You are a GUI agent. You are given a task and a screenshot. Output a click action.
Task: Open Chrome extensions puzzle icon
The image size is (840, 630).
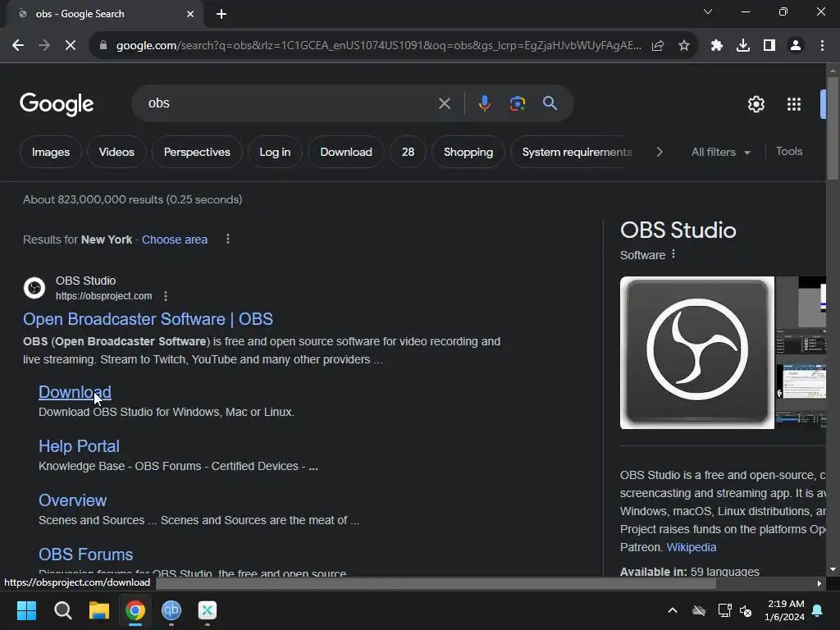pyautogui.click(x=717, y=46)
